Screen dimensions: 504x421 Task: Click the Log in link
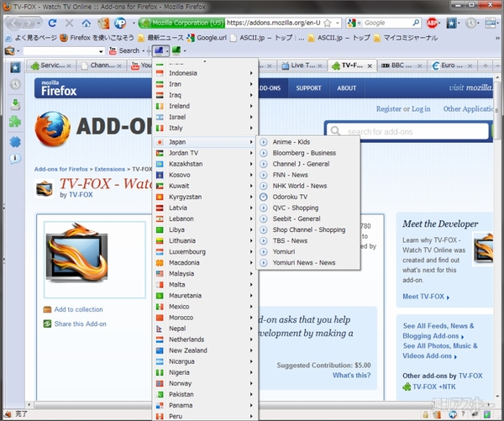click(x=421, y=109)
